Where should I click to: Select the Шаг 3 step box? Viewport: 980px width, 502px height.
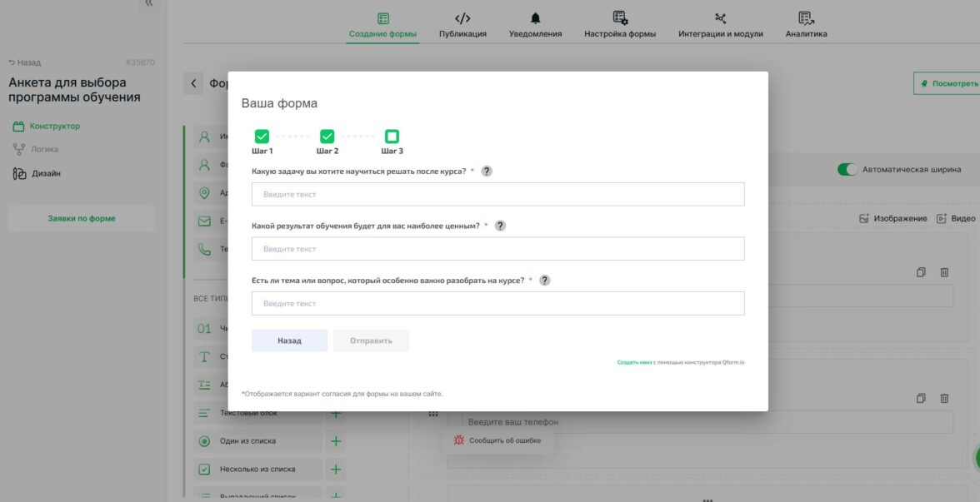[392, 137]
